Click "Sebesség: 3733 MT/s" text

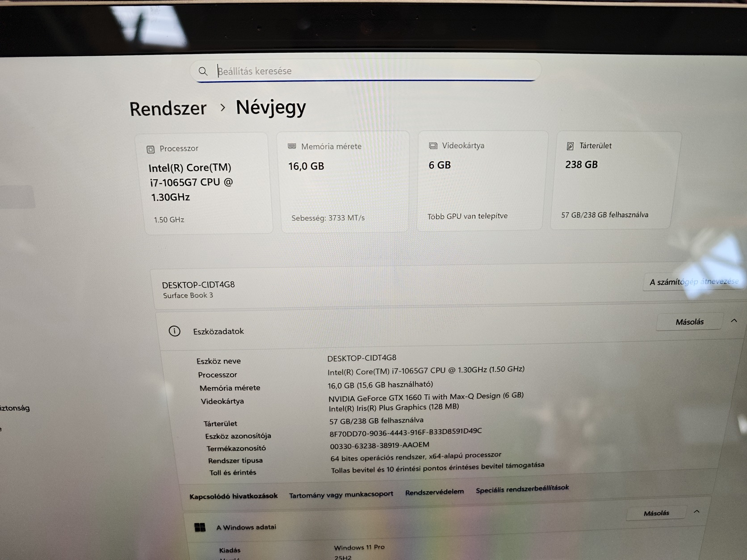pos(328,218)
